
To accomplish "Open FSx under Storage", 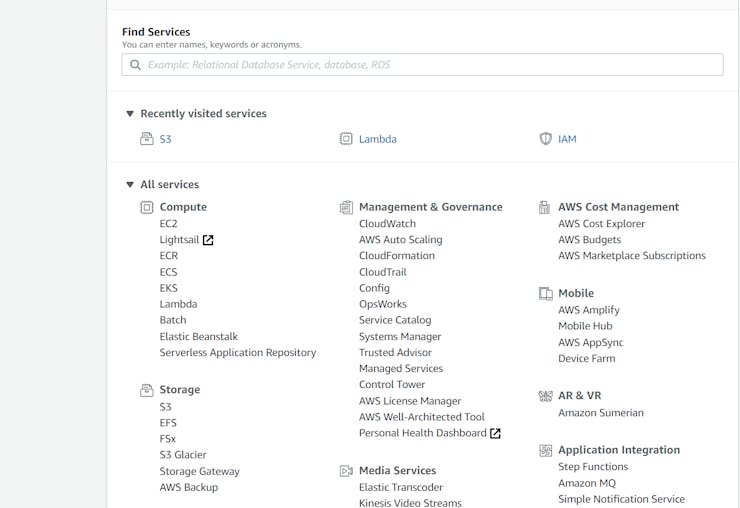I will click(x=168, y=439).
